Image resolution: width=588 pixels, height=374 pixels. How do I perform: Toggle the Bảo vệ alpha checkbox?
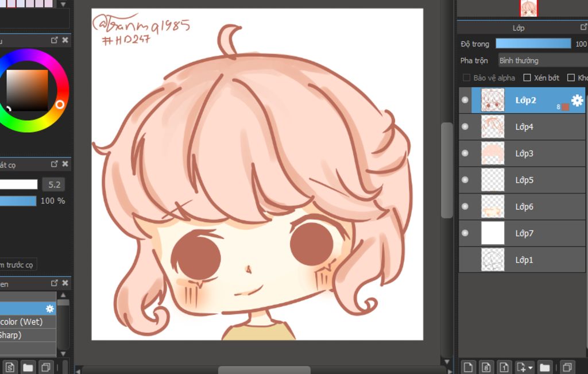pyautogui.click(x=466, y=78)
